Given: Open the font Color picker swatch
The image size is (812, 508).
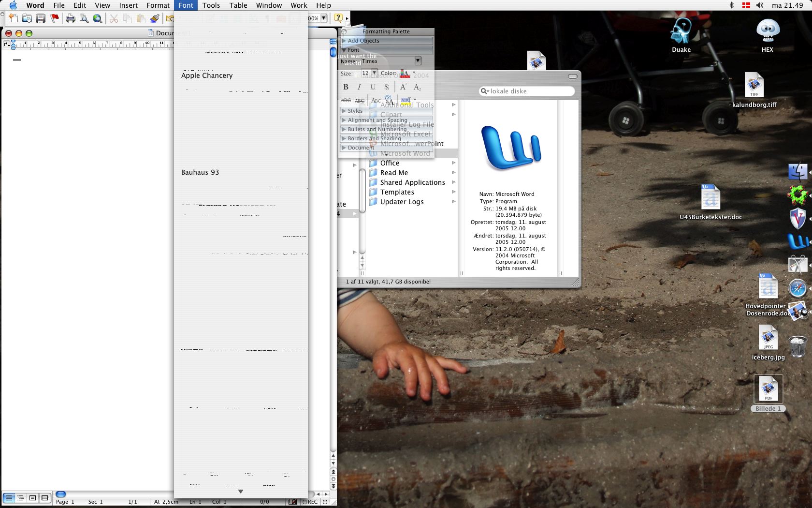Looking at the screenshot, I should [405, 74].
